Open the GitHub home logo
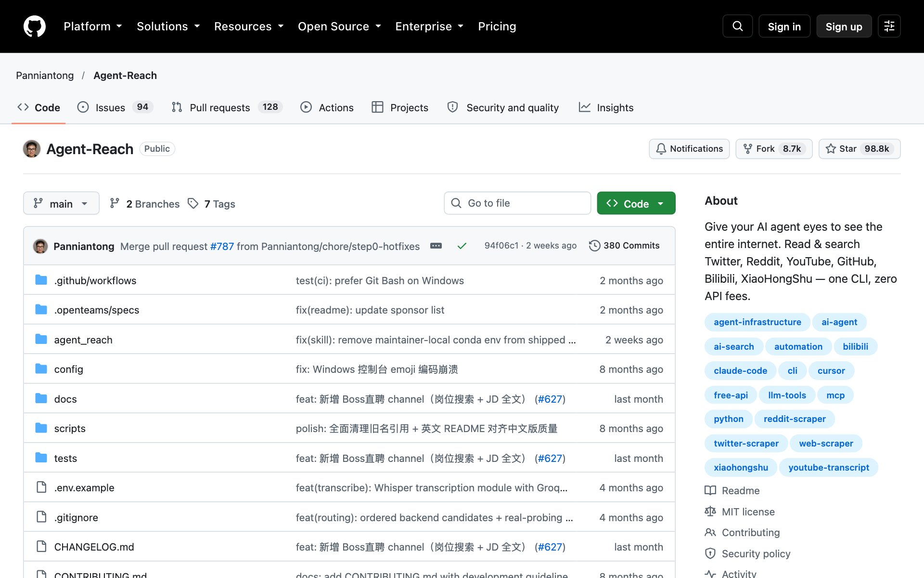This screenshot has height=578, width=924. click(35, 26)
